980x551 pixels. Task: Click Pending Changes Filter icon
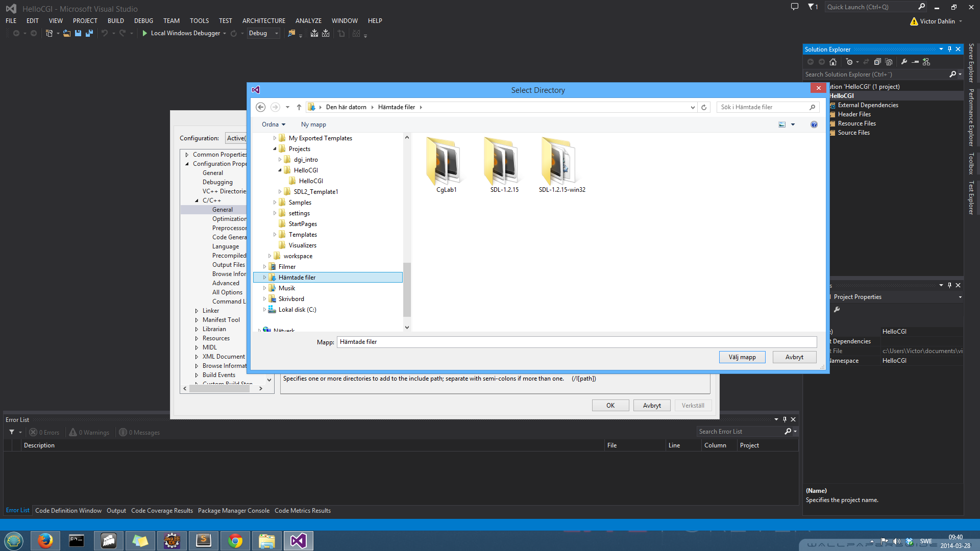pos(849,62)
